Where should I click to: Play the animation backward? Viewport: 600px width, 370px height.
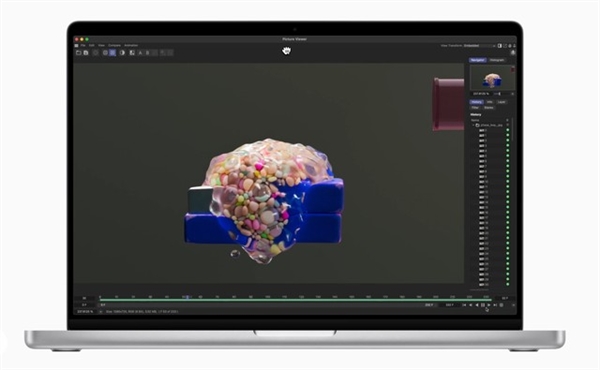point(477,305)
